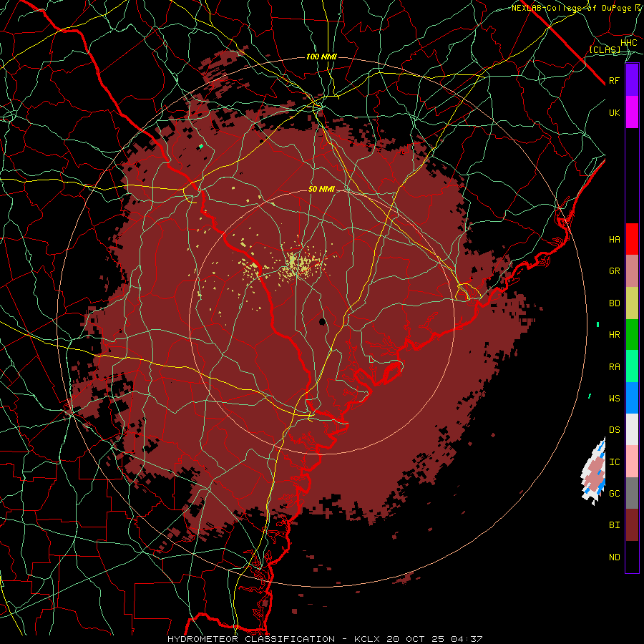The image size is (644, 644).
Task: Click the RA text label
Action: [x=614, y=367]
